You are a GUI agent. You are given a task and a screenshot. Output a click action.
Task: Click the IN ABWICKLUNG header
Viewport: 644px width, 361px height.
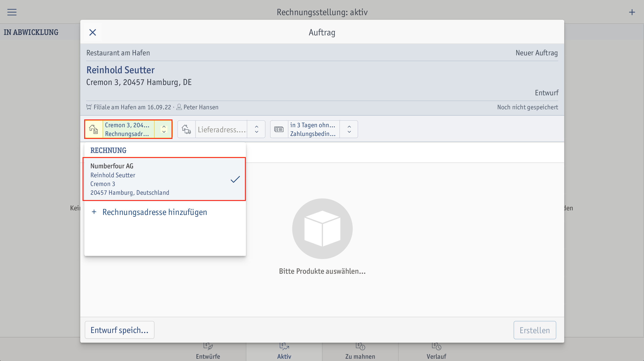click(x=31, y=32)
